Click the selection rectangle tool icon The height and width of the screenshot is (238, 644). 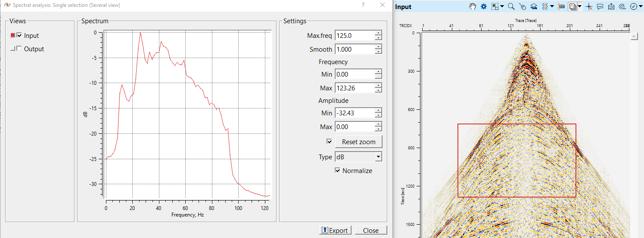pos(495,6)
